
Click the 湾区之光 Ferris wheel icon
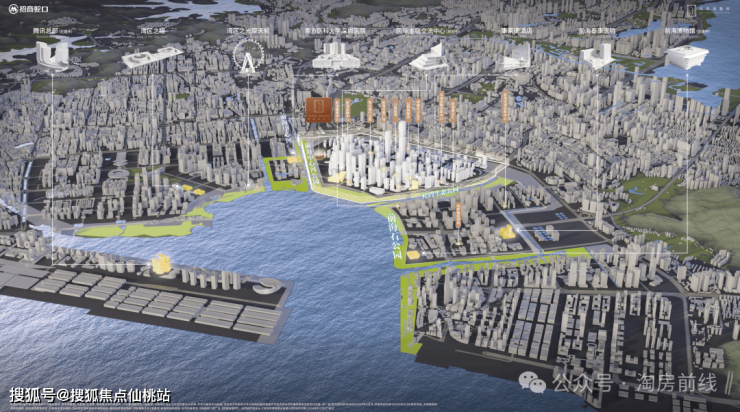tap(245, 60)
